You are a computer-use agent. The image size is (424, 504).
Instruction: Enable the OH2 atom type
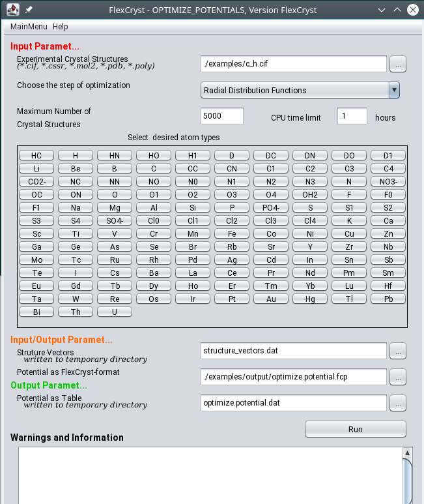(310, 194)
